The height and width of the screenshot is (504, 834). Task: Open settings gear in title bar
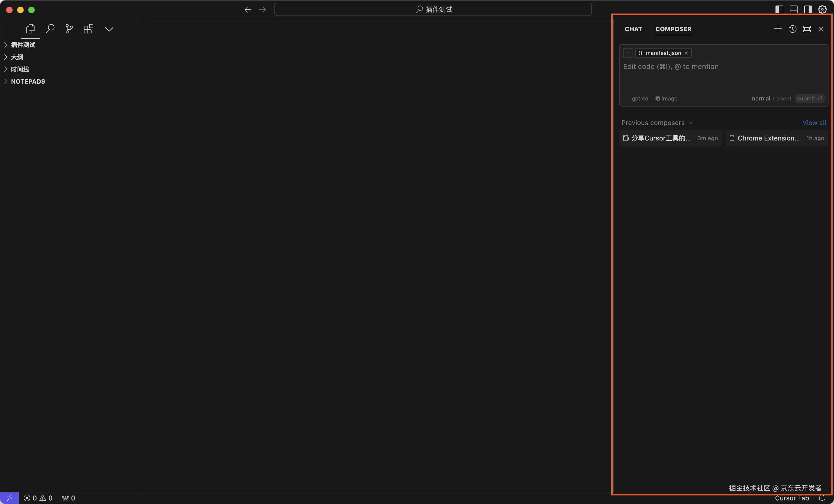point(822,9)
